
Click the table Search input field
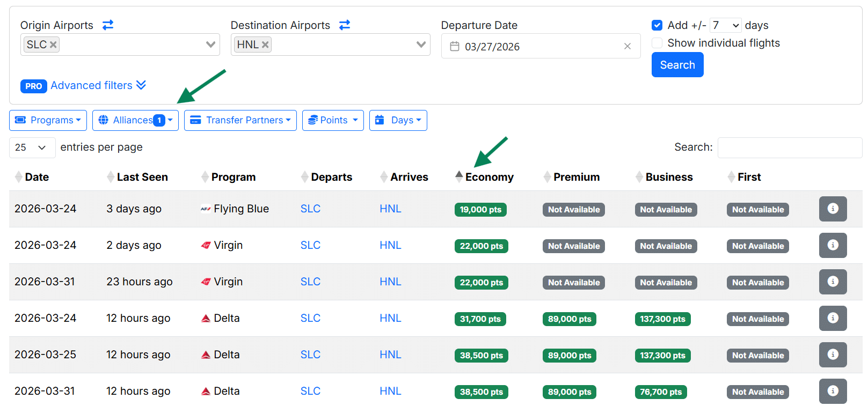tap(789, 147)
